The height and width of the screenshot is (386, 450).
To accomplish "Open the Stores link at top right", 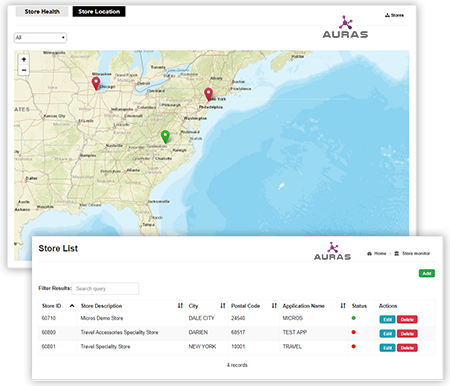I will [x=394, y=15].
